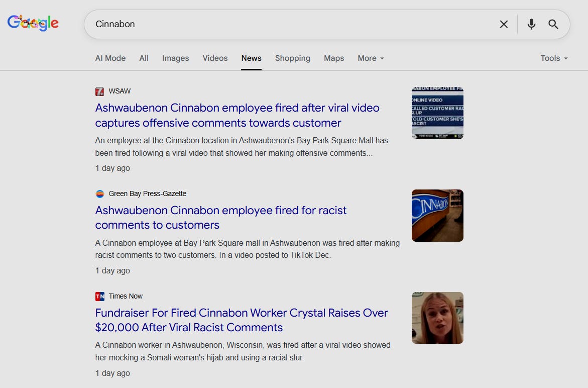
Task: Open the Shopping tab
Action: coord(293,58)
